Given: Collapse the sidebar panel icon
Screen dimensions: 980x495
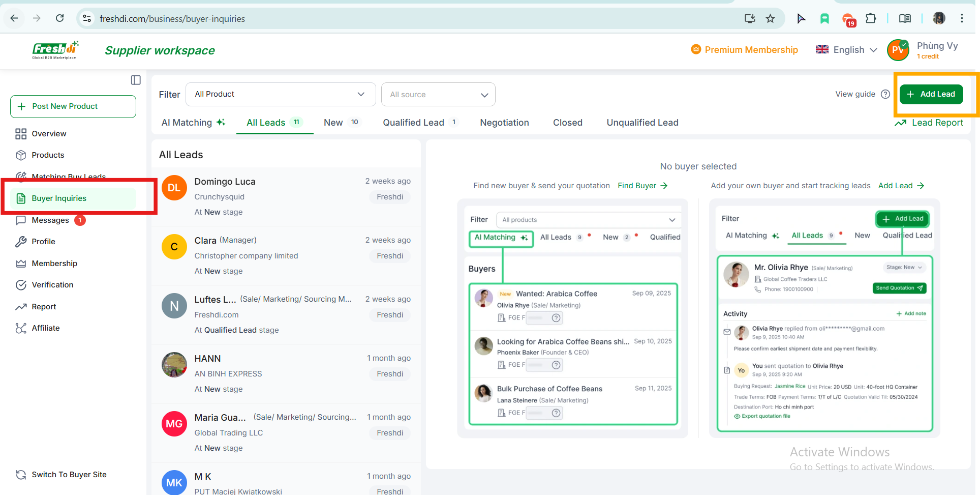Looking at the screenshot, I should (136, 80).
